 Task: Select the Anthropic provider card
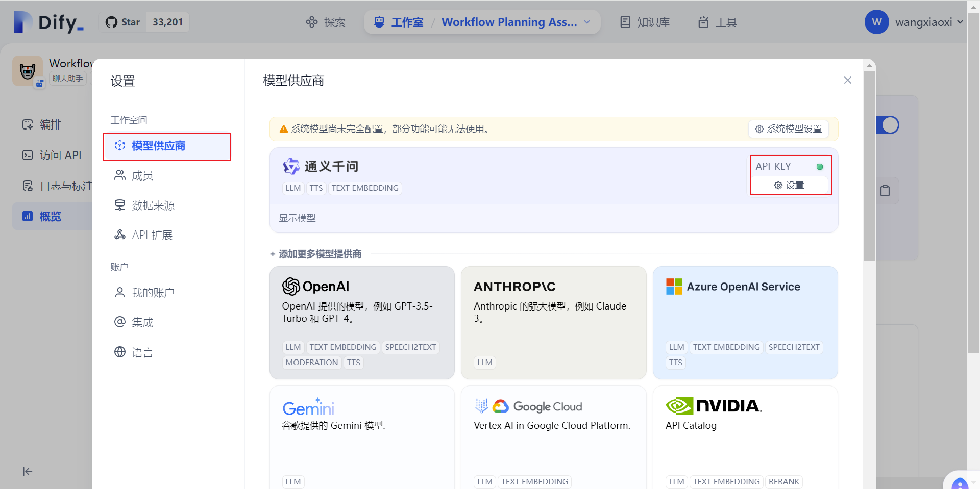pyautogui.click(x=554, y=323)
